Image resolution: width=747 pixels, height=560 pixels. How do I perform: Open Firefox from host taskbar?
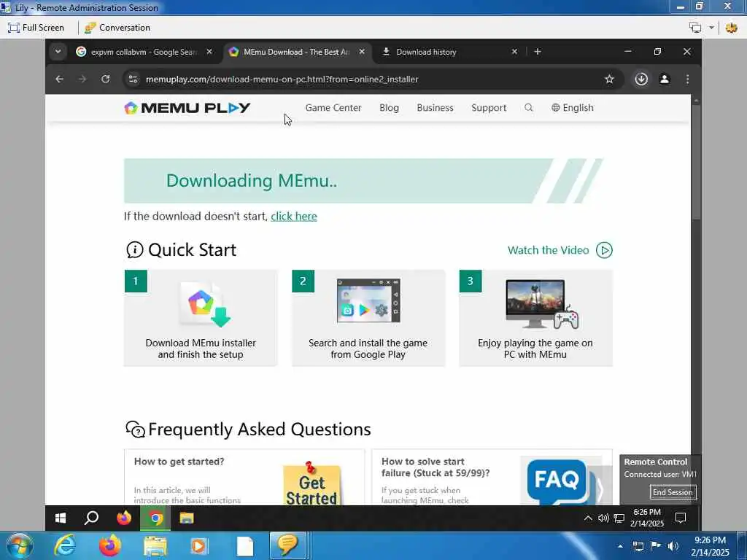pyautogui.click(x=110, y=546)
